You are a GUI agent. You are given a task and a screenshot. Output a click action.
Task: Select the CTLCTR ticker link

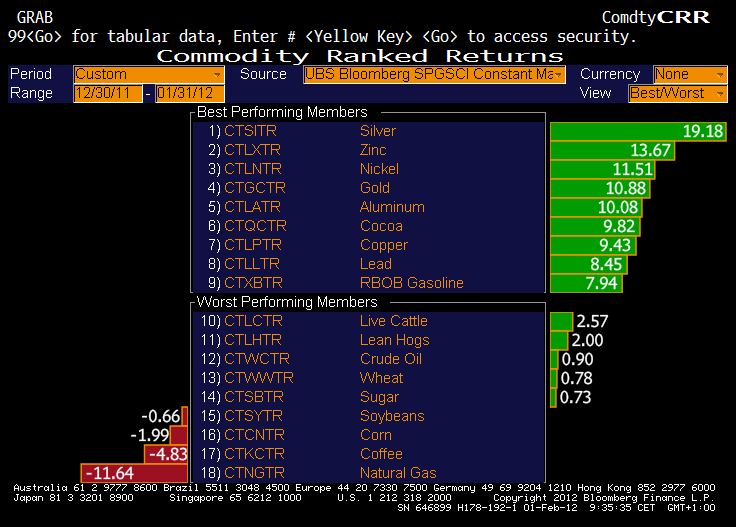click(253, 321)
